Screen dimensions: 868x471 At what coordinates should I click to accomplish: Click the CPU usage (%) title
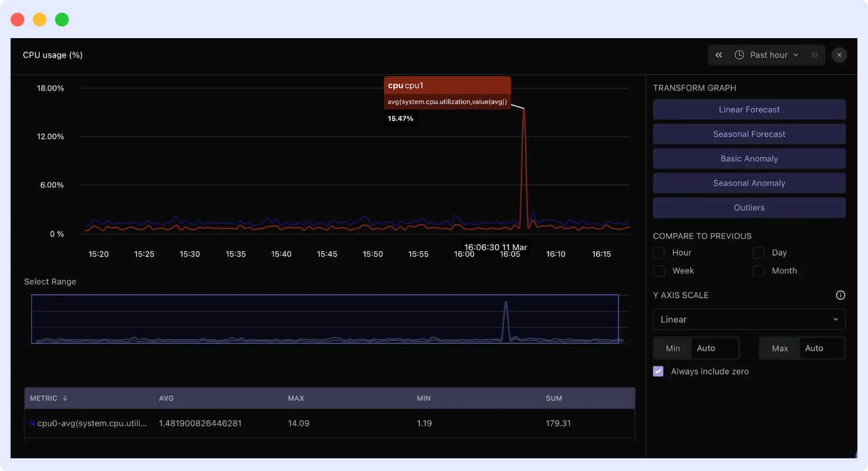tap(53, 55)
